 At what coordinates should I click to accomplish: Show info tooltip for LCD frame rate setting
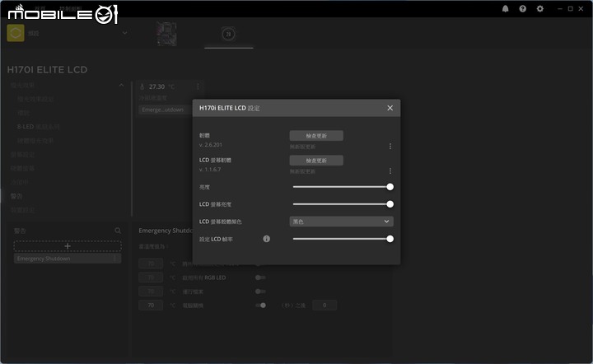[267, 239]
